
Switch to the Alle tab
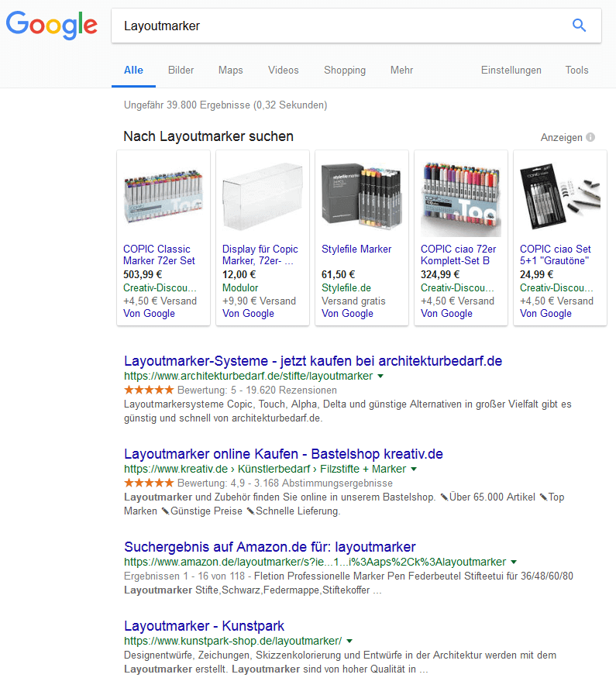tap(133, 70)
